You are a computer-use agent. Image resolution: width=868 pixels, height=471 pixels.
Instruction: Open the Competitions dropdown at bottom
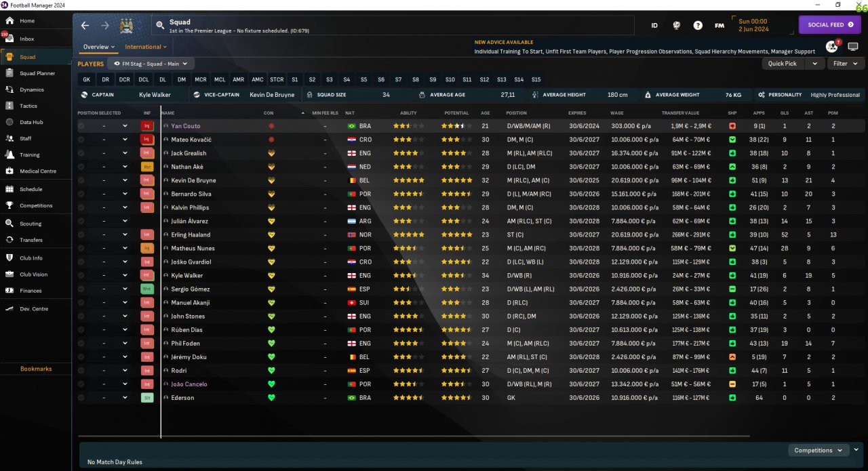click(x=818, y=450)
